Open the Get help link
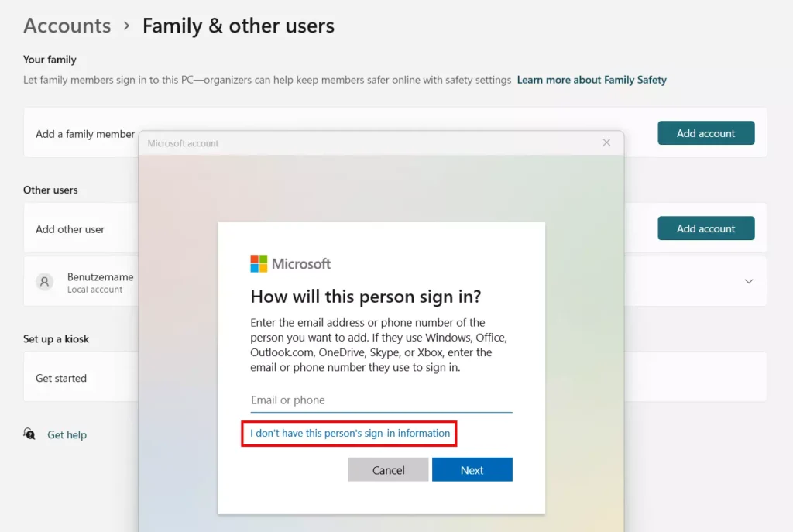This screenshot has width=793, height=532. [67, 434]
